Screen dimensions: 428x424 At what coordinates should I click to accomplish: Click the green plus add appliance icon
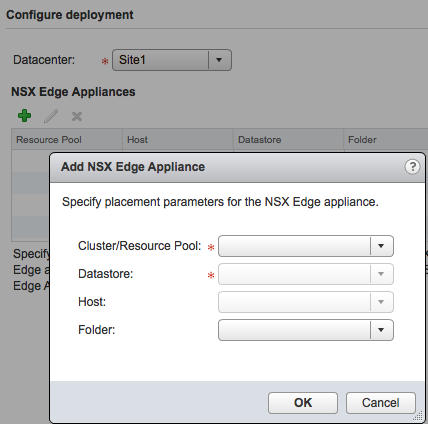point(25,116)
